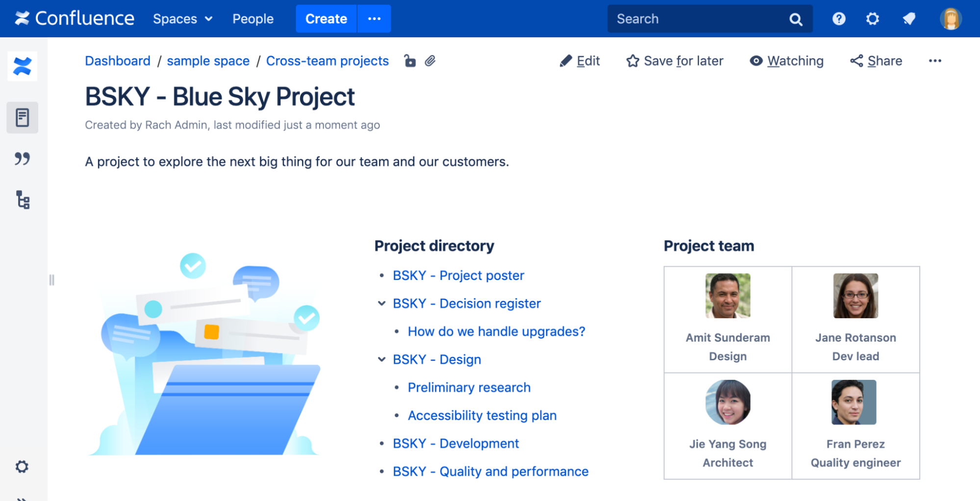
Task: Open the People menu
Action: [252, 19]
